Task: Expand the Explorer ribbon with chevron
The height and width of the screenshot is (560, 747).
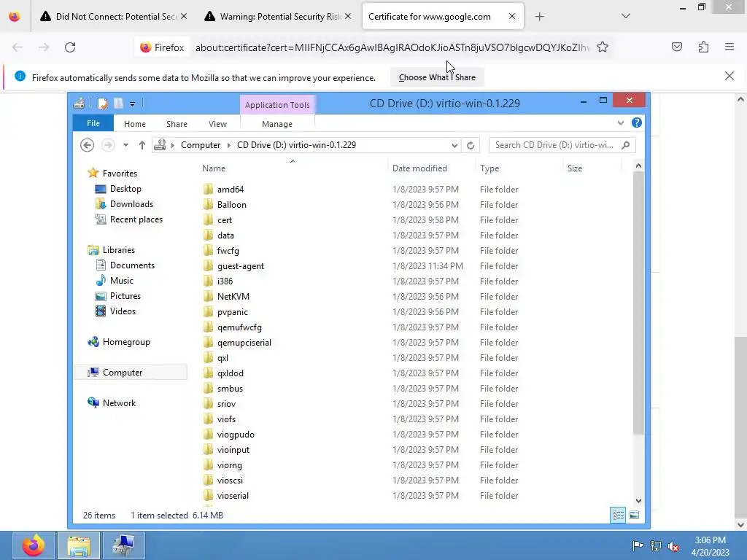Action: (x=620, y=122)
